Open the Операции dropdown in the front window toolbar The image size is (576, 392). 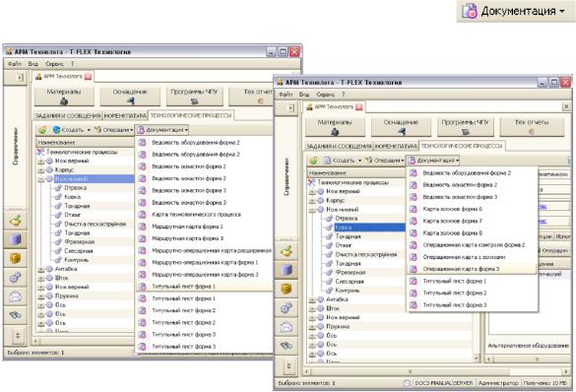click(385, 161)
